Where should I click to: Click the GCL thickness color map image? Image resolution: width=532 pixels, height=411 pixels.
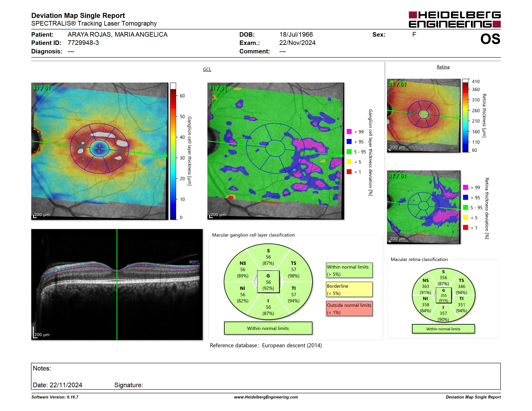[x=100, y=151]
